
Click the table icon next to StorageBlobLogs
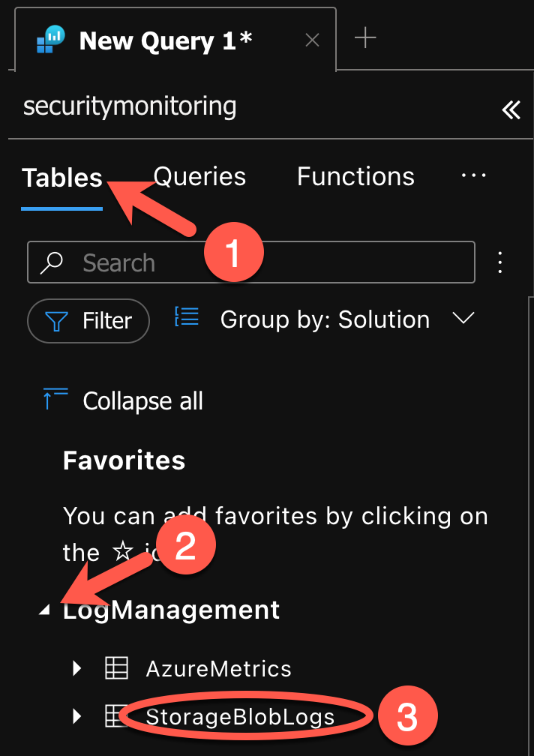pos(116,716)
